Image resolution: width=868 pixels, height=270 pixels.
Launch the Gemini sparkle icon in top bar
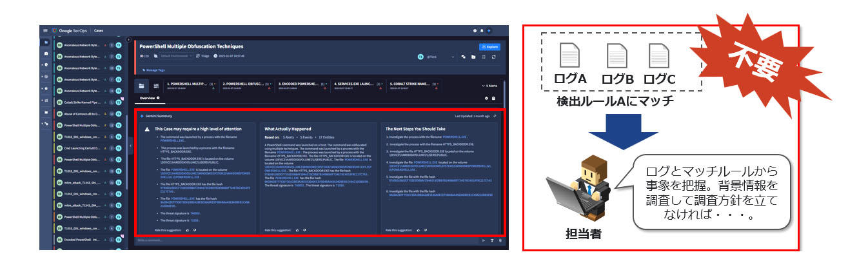click(489, 30)
